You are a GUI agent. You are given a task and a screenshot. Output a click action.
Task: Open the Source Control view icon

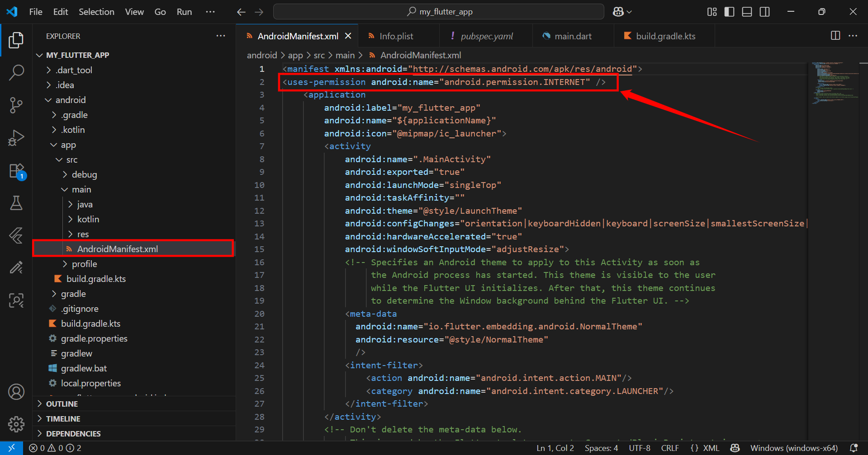pyautogui.click(x=16, y=105)
